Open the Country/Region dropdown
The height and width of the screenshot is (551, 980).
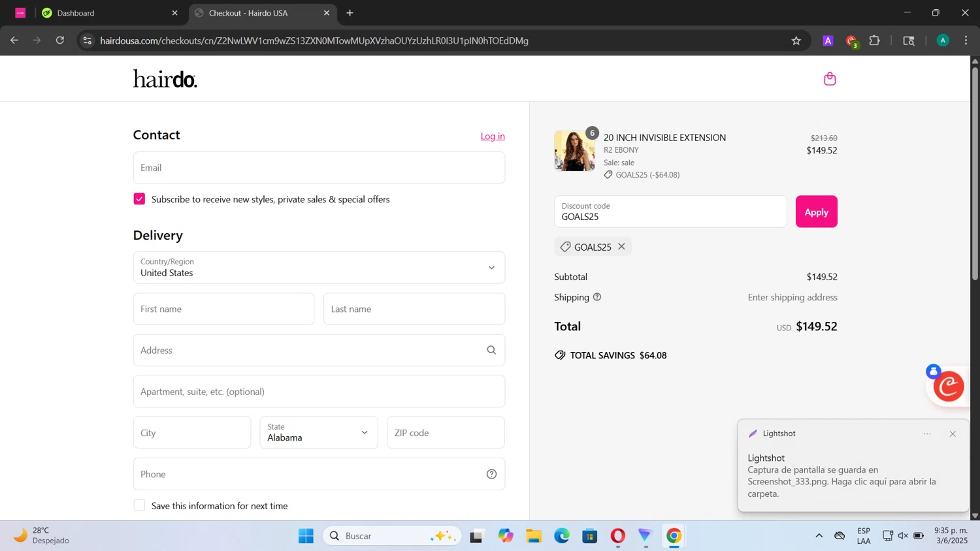(319, 268)
